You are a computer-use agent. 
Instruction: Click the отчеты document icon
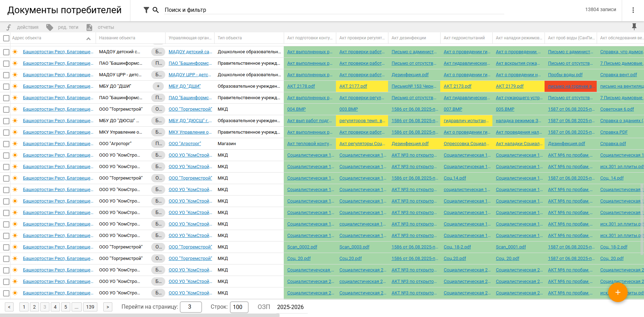[89, 27]
